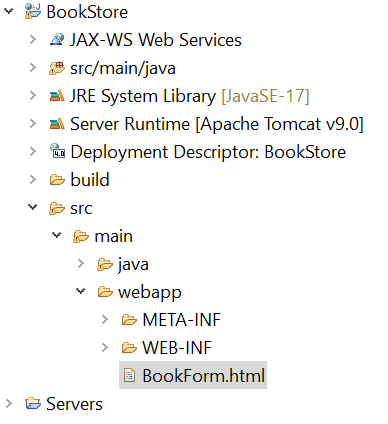The width and height of the screenshot is (388, 424).
Task: Expand the WEB-INF folder
Action: [x=105, y=348]
